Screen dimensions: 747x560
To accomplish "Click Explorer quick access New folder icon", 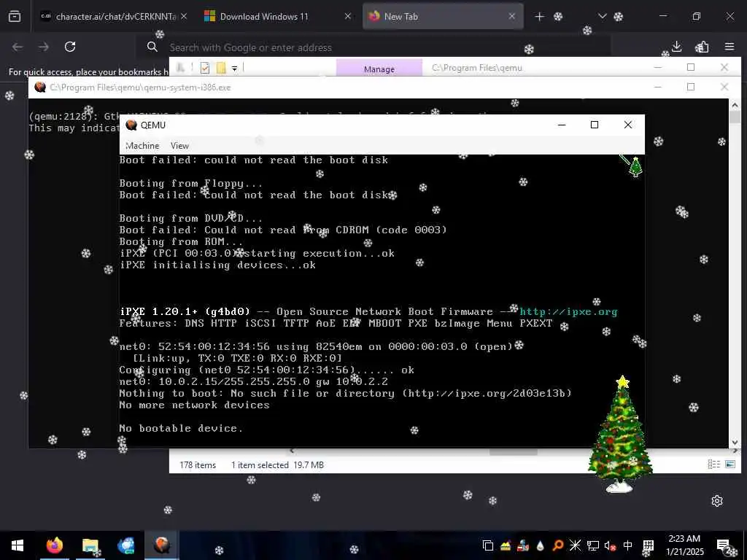I will pos(221,68).
